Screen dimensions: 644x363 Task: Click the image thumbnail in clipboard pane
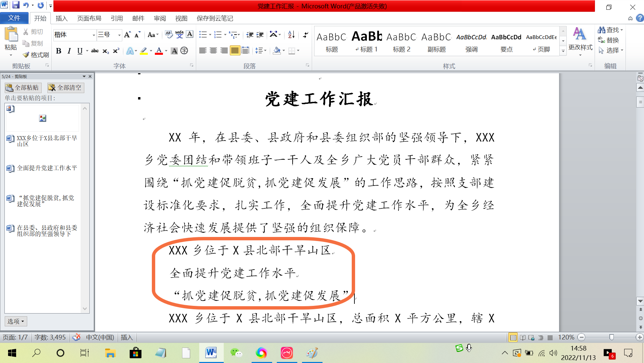click(x=43, y=118)
